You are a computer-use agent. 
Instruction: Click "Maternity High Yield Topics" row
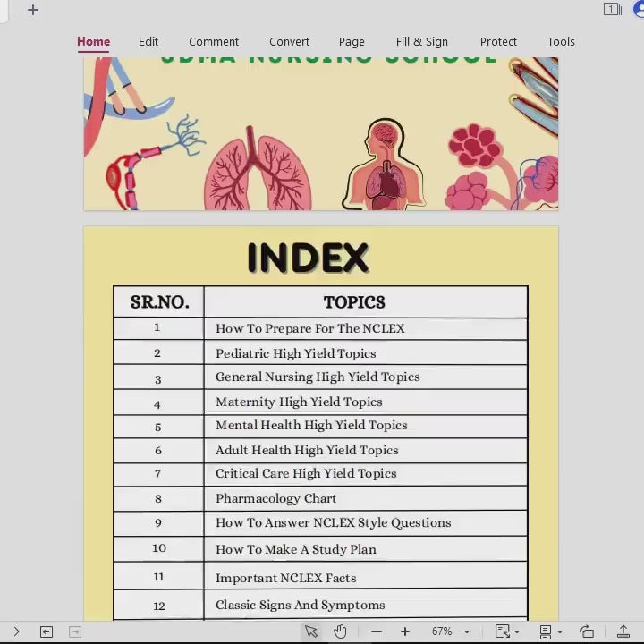click(x=366, y=402)
